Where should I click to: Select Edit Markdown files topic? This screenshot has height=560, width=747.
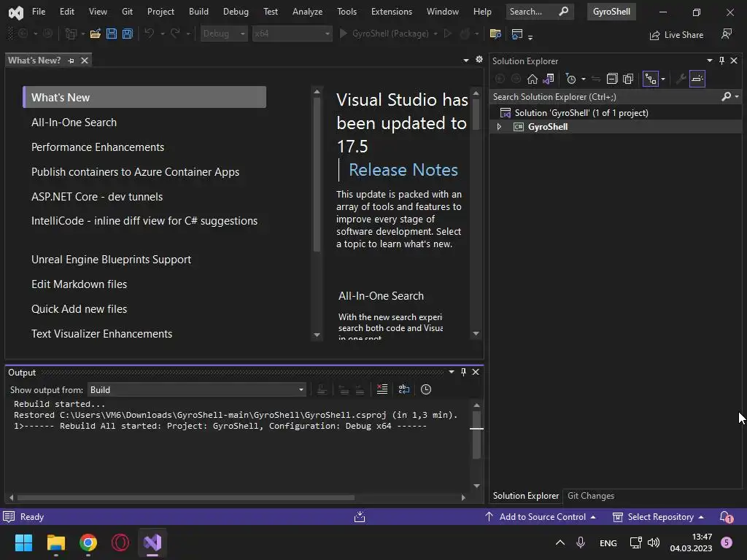pyautogui.click(x=79, y=284)
